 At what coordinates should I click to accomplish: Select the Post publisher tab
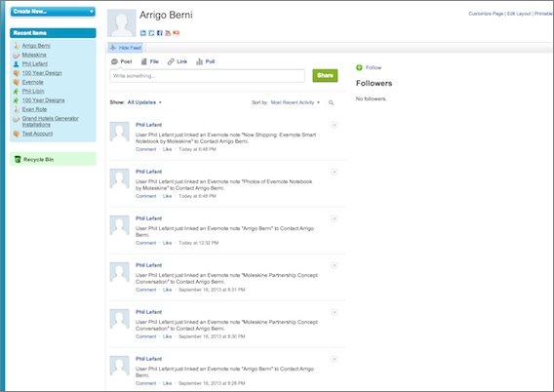click(x=122, y=61)
